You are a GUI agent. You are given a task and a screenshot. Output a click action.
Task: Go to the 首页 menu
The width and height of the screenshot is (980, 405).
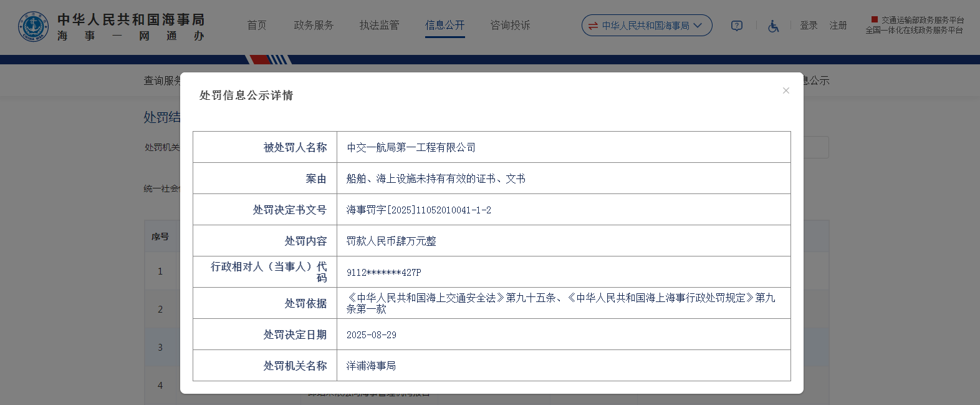point(257,25)
